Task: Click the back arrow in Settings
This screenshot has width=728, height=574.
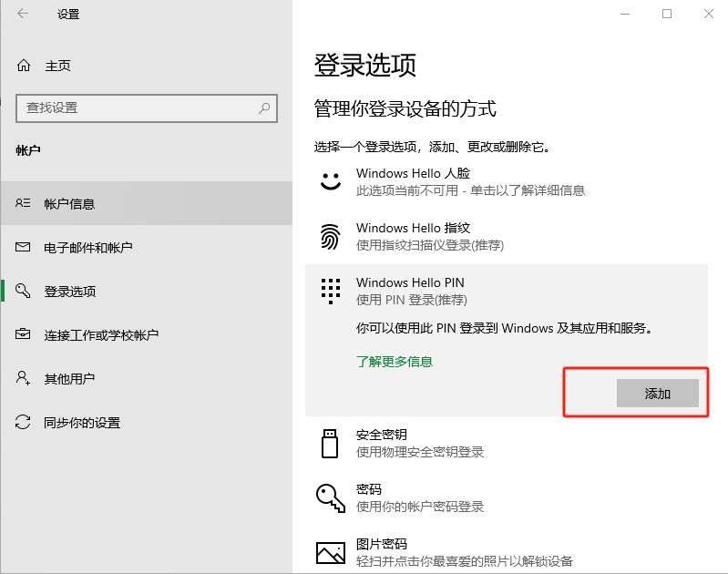Action: coord(23,14)
